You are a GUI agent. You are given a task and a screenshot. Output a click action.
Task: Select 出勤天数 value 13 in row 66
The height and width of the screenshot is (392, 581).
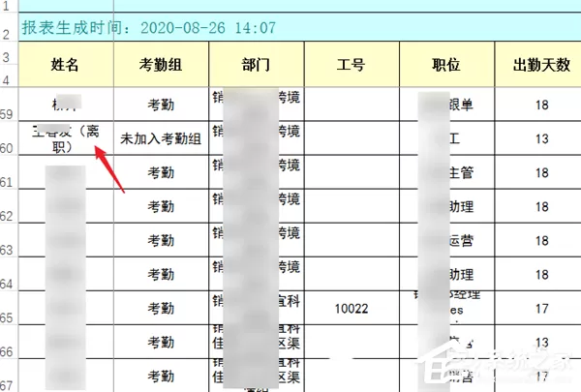538,342
